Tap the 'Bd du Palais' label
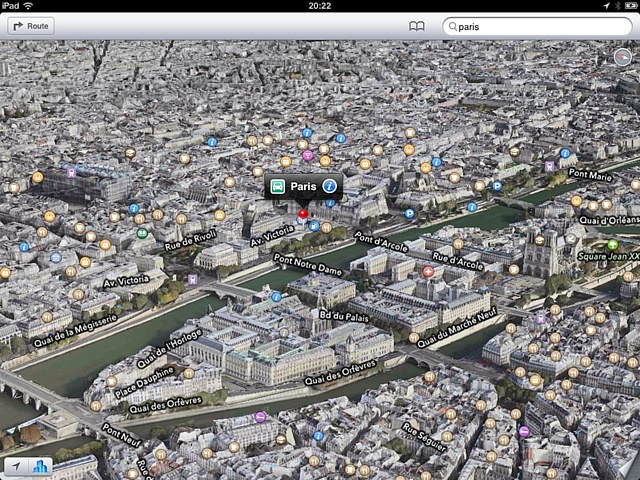640x480 pixels. (x=344, y=316)
